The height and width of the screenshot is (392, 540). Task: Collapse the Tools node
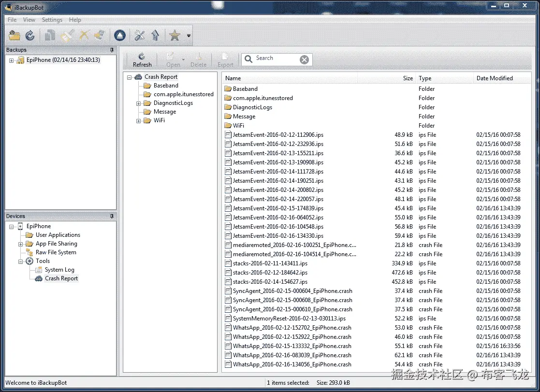(x=21, y=261)
